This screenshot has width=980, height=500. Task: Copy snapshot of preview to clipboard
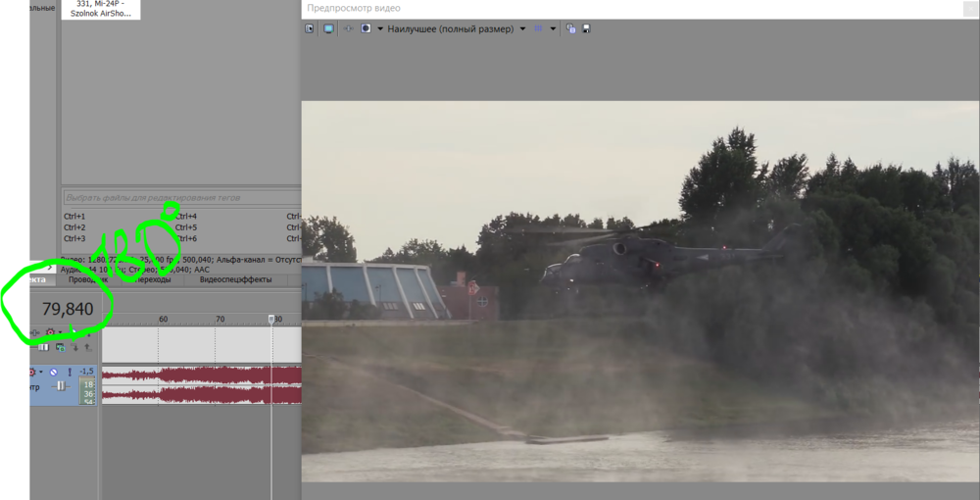(x=570, y=28)
